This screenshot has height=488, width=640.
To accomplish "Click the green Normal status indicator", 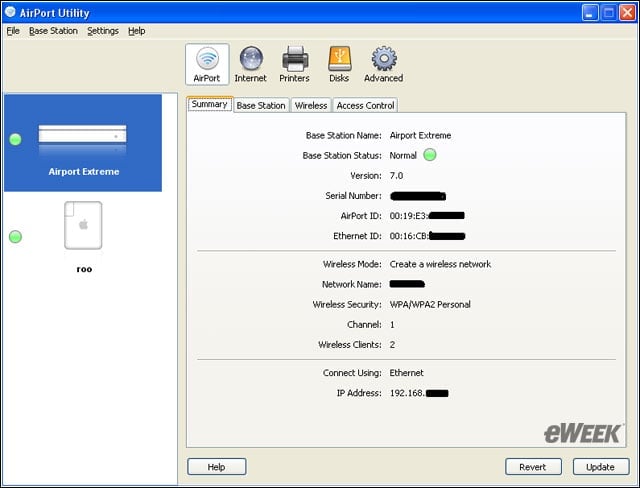I will pyautogui.click(x=429, y=155).
